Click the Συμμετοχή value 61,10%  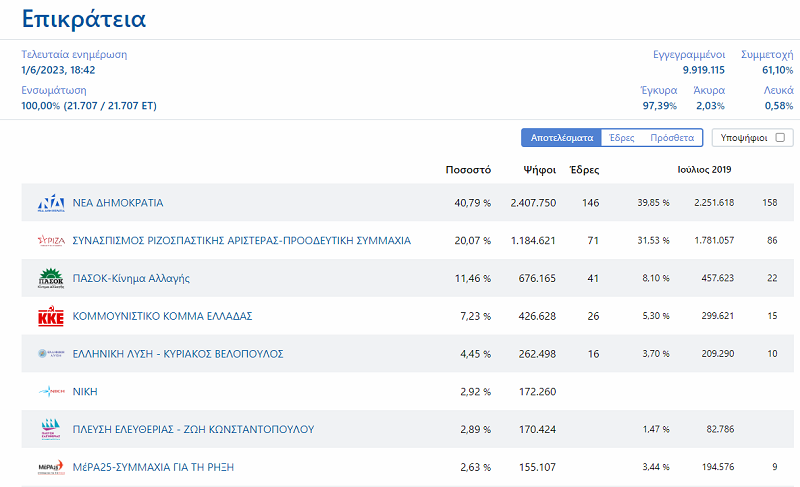point(778,70)
